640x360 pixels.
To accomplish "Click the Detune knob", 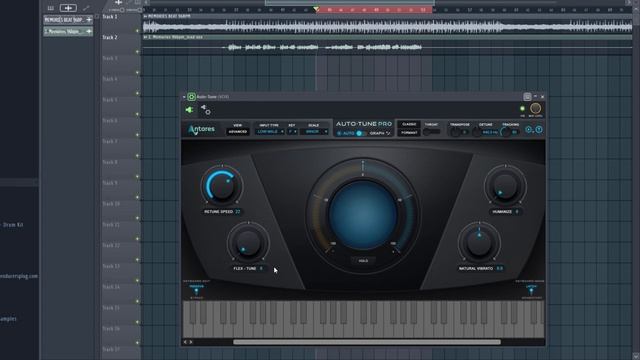I will [476, 132].
